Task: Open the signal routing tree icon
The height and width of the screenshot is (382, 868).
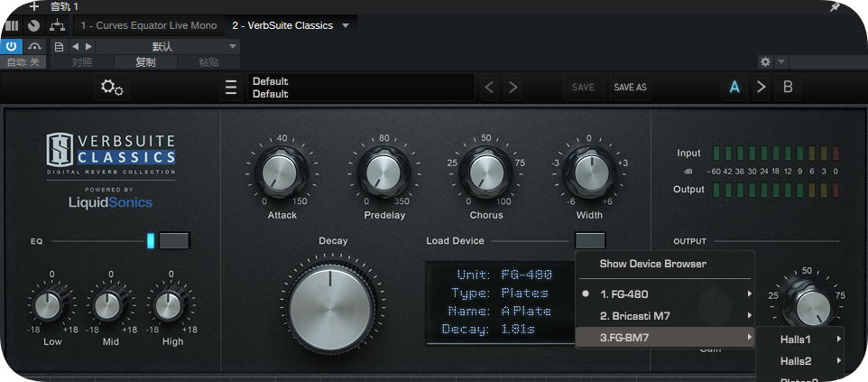Action: pyautogui.click(x=58, y=25)
